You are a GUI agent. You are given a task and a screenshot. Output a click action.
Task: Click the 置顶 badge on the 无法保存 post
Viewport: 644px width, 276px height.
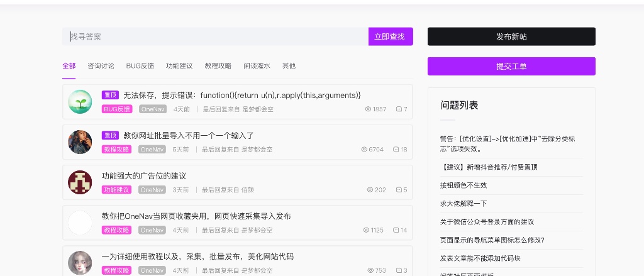coord(110,96)
